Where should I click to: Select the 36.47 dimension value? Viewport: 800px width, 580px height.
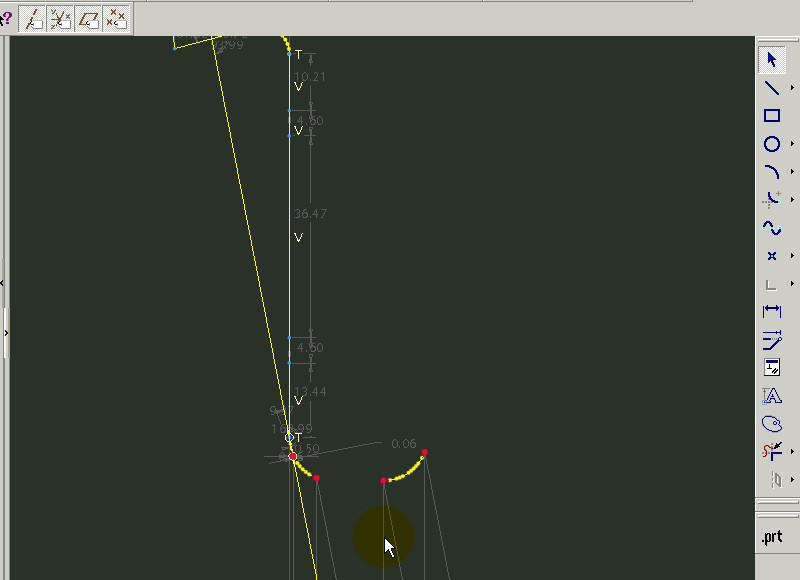tap(311, 214)
